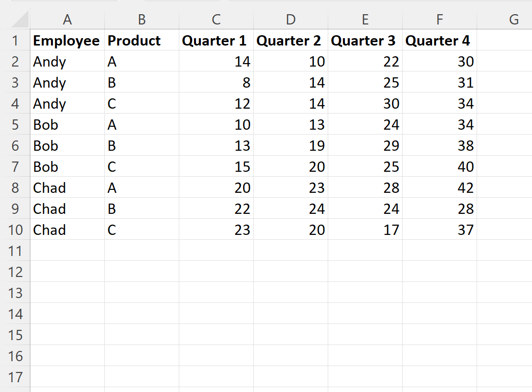This screenshot has height=392, width=532.
Task: Select row 17 header
Action: pos(15,377)
